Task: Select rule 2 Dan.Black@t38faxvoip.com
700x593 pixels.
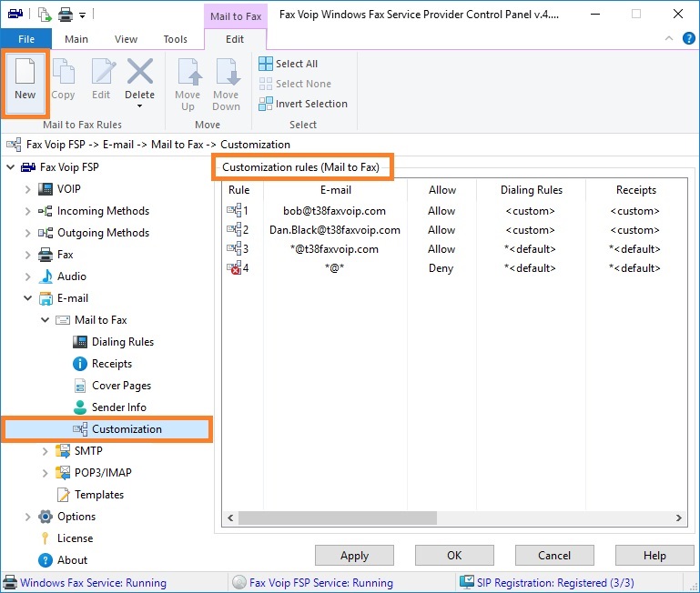Action: click(335, 230)
